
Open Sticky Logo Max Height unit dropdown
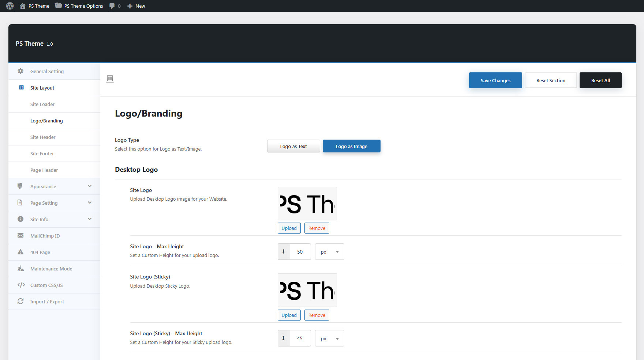tap(329, 338)
